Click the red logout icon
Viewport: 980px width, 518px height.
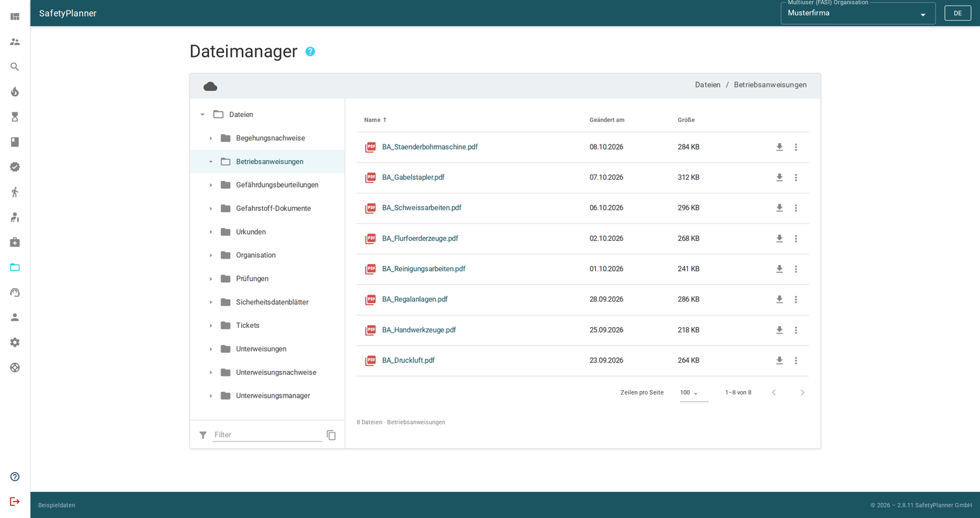coord(14,502)
